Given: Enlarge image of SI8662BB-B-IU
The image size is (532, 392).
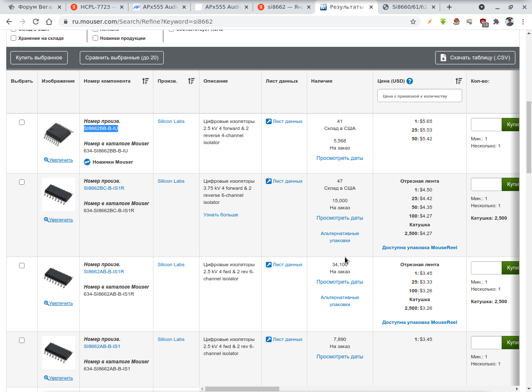Looking at the screenshot, I should pyautogui.click(x=58, y=160).
